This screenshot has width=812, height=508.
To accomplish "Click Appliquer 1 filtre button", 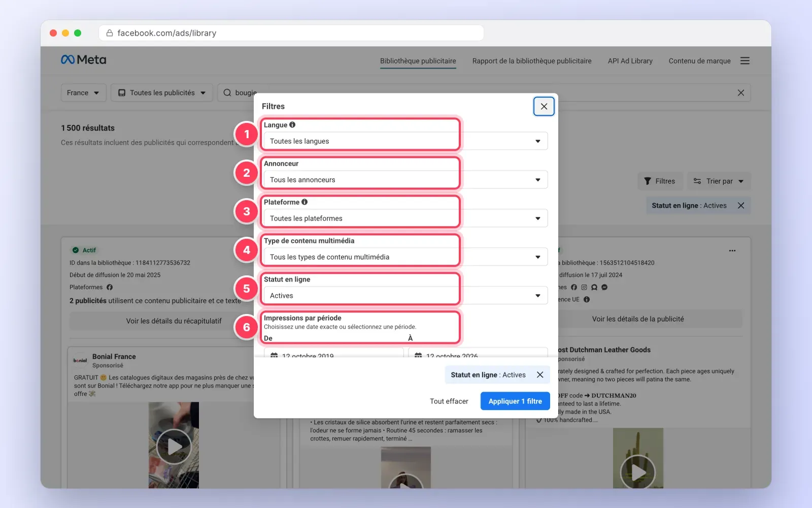I will pos(515,401).
